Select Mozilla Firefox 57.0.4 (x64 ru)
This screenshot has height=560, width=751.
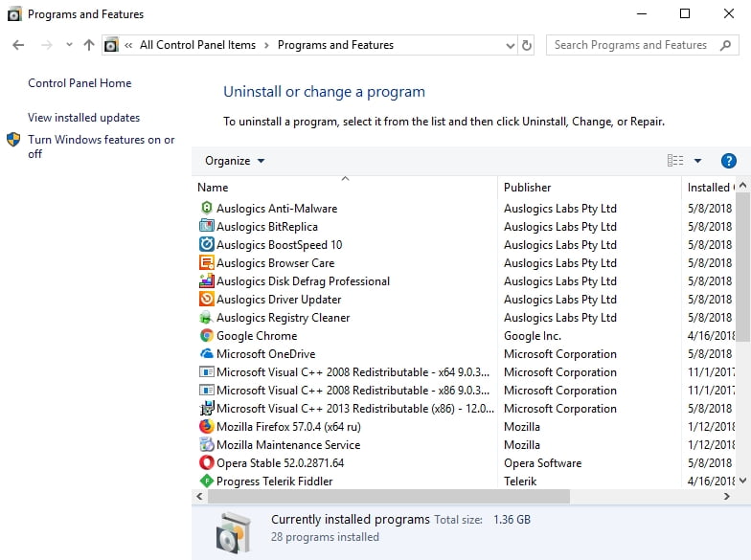click(288, 427)
